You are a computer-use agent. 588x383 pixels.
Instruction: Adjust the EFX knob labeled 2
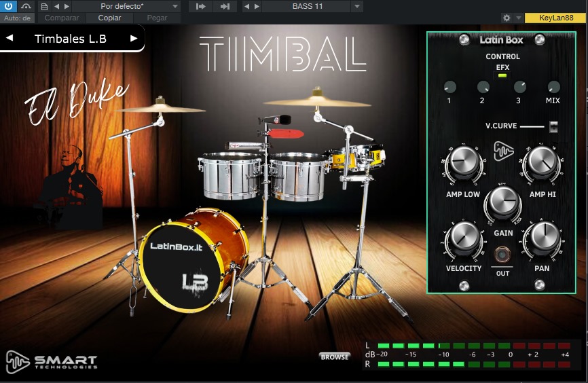coord(483,87)
